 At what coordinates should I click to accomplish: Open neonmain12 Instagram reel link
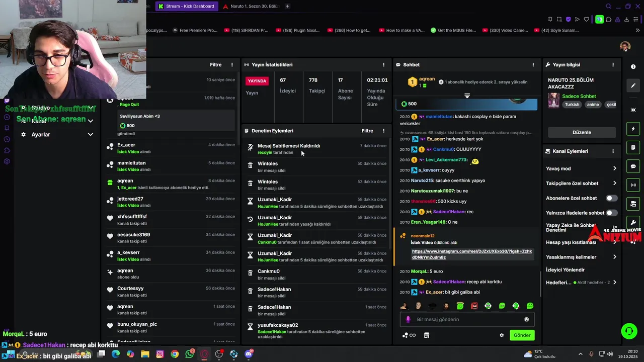472,254
